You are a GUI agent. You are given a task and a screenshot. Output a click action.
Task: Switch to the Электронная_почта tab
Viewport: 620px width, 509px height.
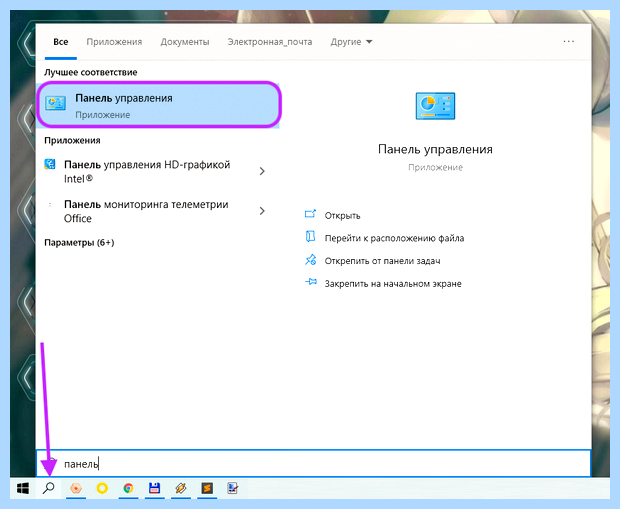coord(270,42)
